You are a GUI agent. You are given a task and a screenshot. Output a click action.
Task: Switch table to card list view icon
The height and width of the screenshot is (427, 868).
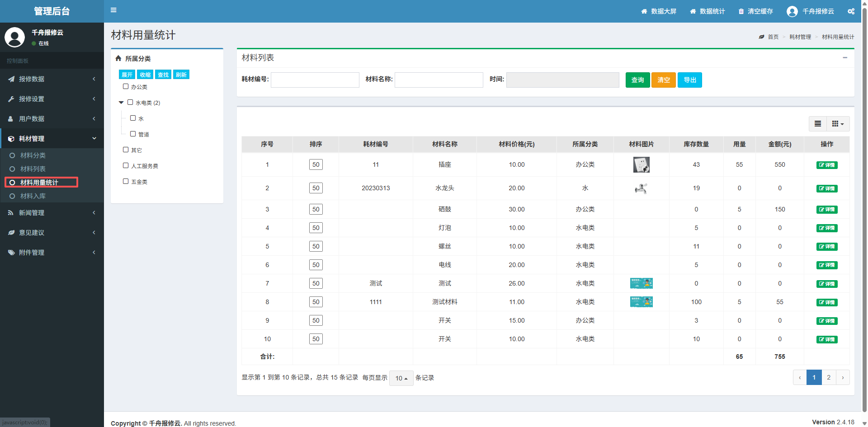click(817, 124)
